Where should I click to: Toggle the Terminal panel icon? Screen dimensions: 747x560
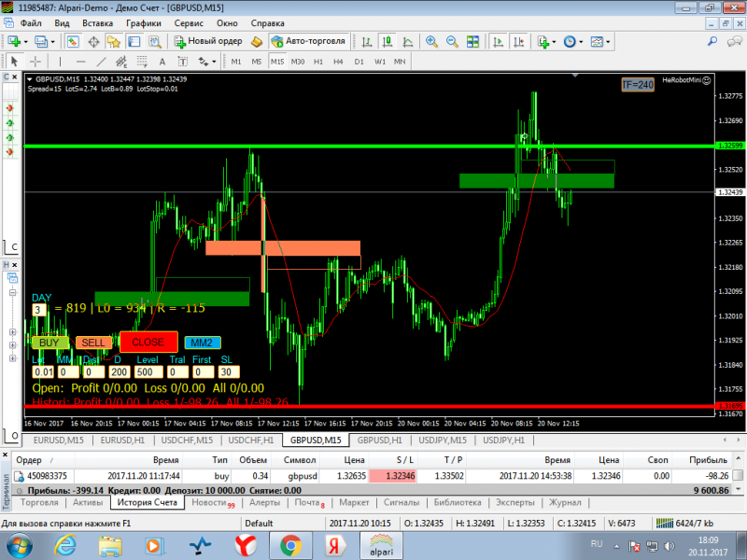point(134,42)
